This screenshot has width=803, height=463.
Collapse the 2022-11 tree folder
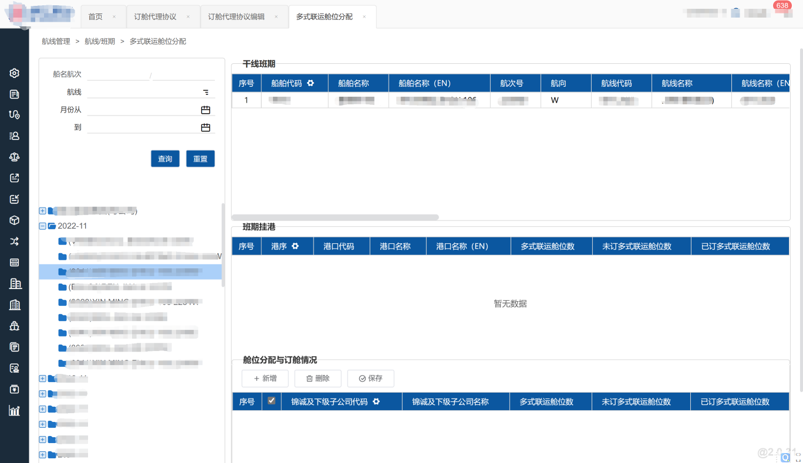pyautogui.click(x=43, y=226)
